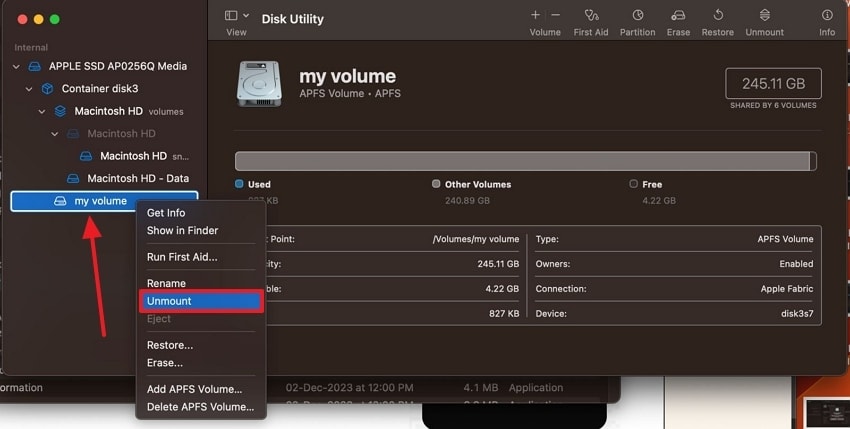Open the Info toolbar icon
850x429 pixels.
pyautogui.click(x=827, y=15)
